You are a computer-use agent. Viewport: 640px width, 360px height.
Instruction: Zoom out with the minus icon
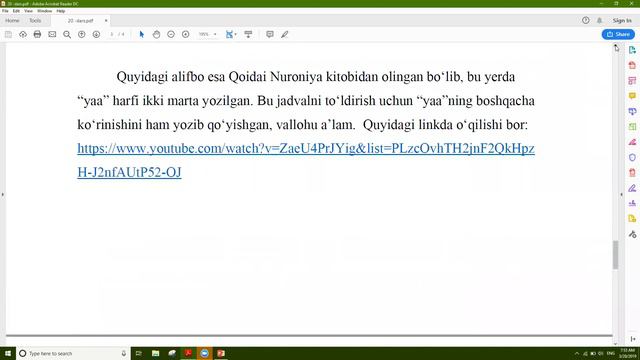tap(171, 34)
